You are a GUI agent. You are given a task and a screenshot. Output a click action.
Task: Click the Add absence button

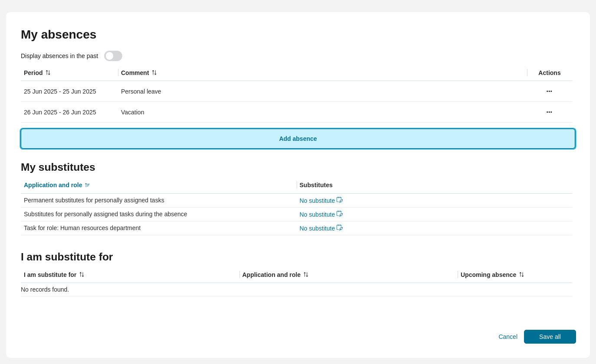pos(298,139)
